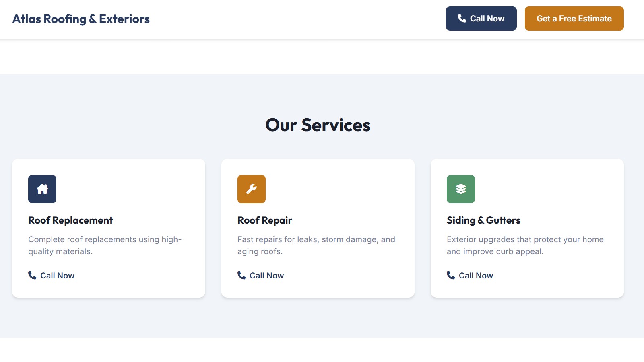The image size is (644, 362).
Task: Click the Siding & Gutters service card
Action: 527,228
